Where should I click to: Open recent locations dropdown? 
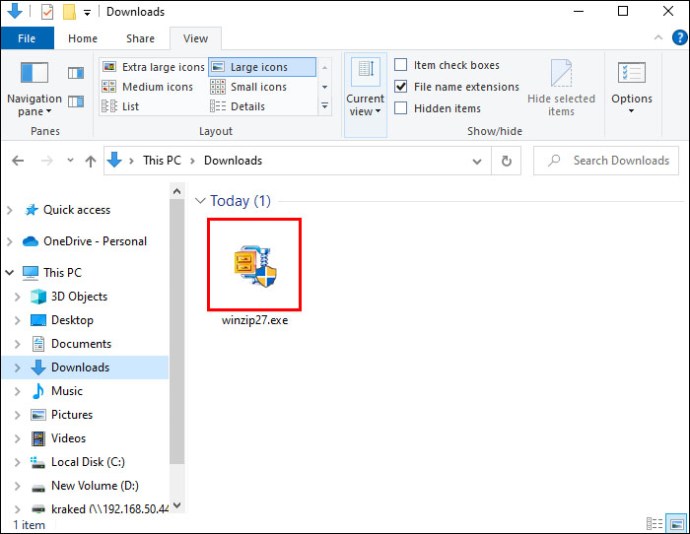(70, 160)
